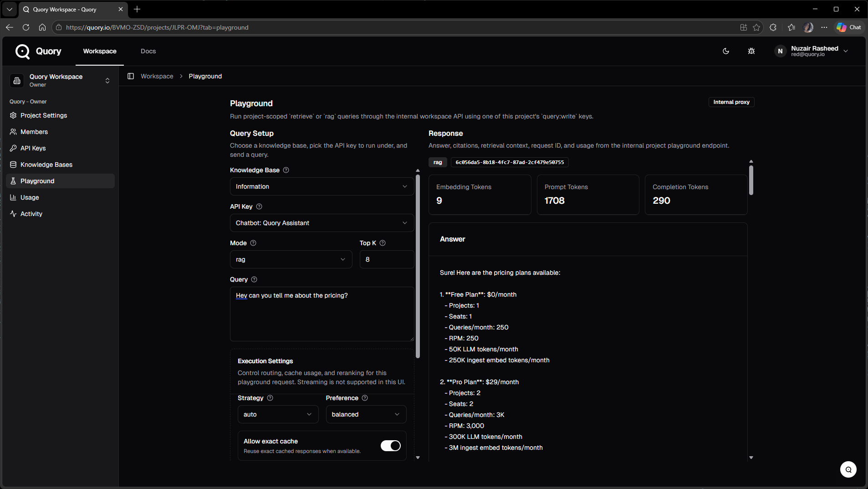868x489 pixels.
Task: Open the Knowledge Base Information dropdown
Action: [322, 186]
